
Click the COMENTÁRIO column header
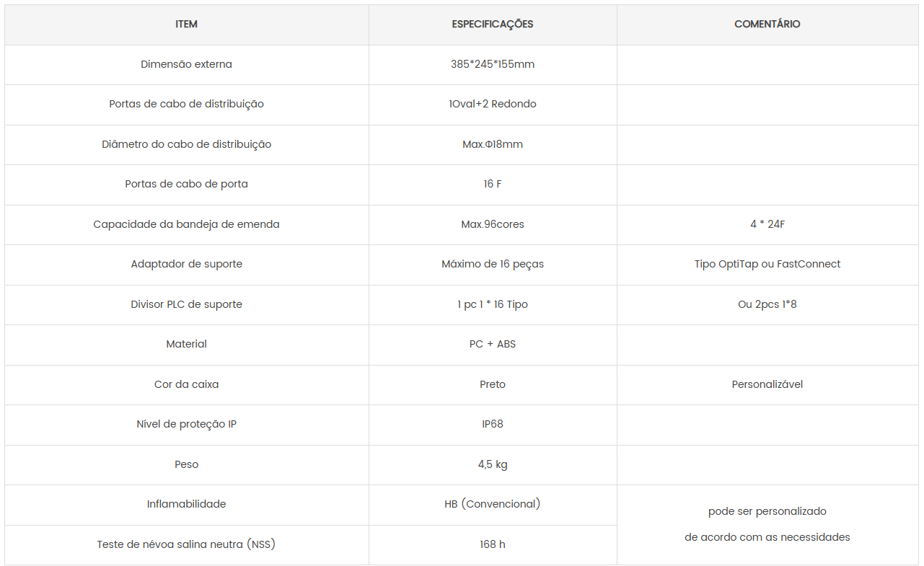767,25
